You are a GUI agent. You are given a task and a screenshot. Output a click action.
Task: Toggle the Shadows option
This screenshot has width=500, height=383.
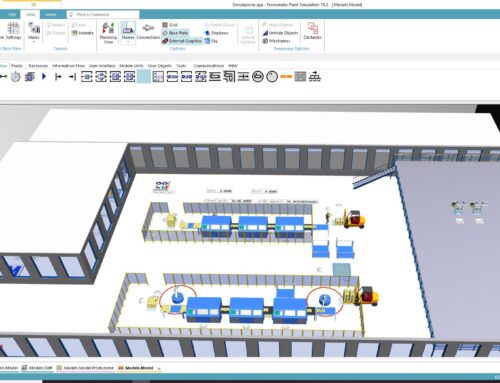[x=216, y=33]
